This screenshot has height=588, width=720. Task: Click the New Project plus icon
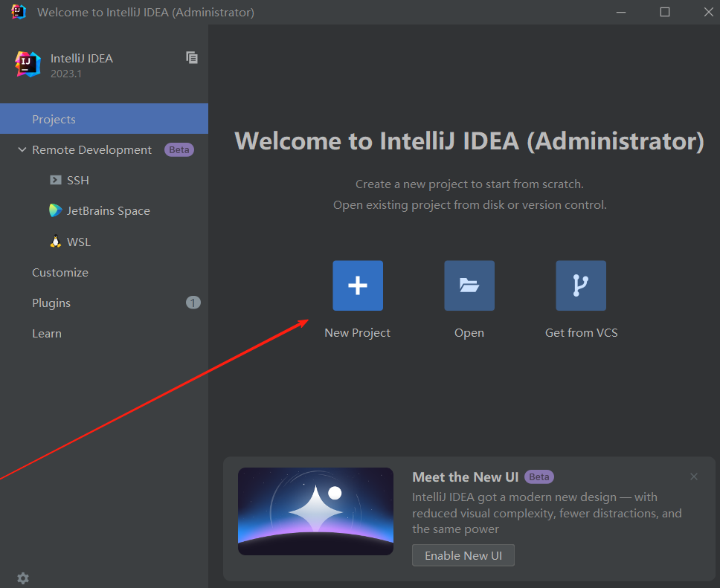358,285
